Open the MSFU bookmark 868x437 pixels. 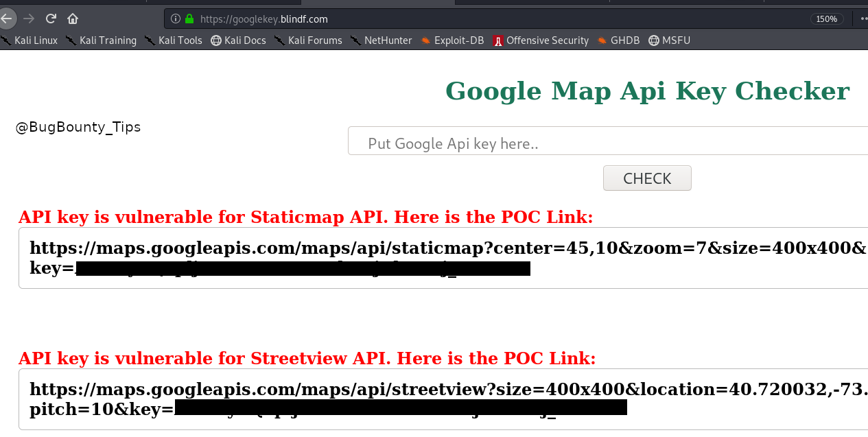pyautogui.click(x=669, y=40)
